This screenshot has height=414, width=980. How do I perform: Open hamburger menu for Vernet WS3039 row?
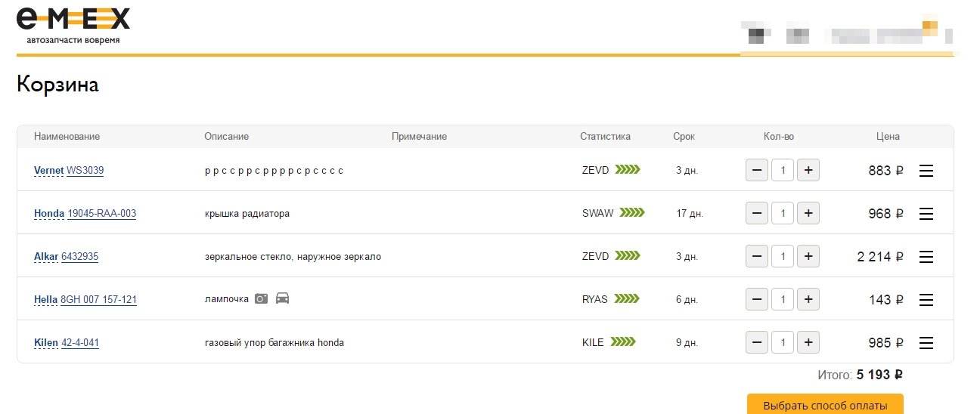926,171
